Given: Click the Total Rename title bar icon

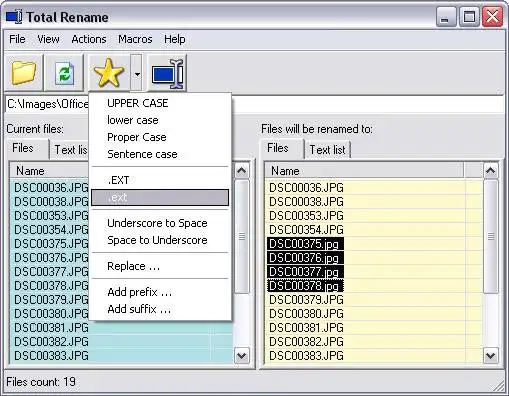Looking at the screenshot, I should tap(14, 17).
